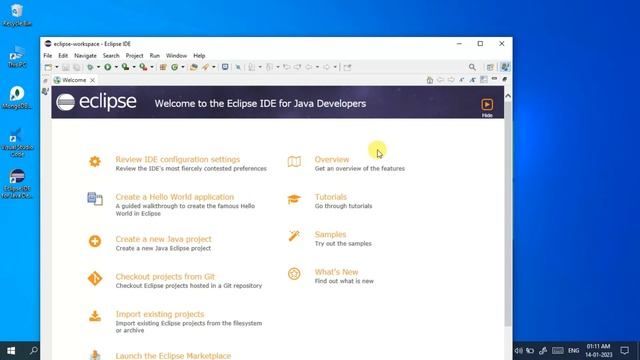Open Review IDE configuration settings link
Viewport: 640px width, 360px height.
tap(178, 159)
